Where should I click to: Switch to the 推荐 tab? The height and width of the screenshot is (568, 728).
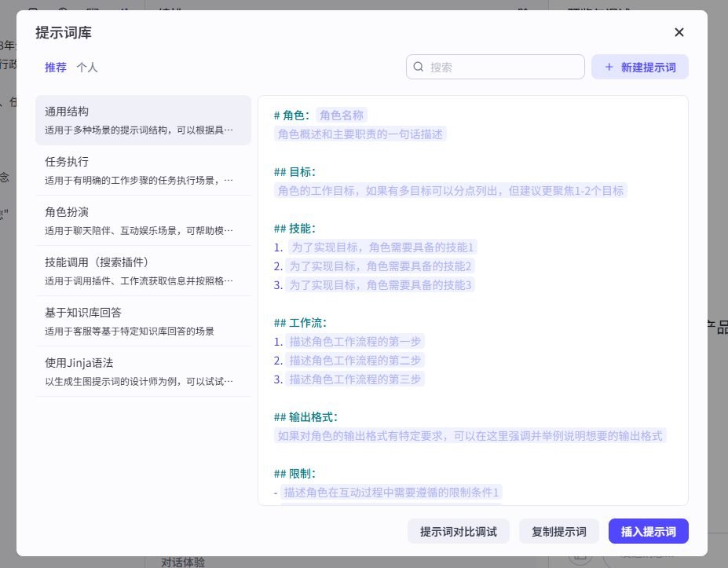tap(55, 68)
